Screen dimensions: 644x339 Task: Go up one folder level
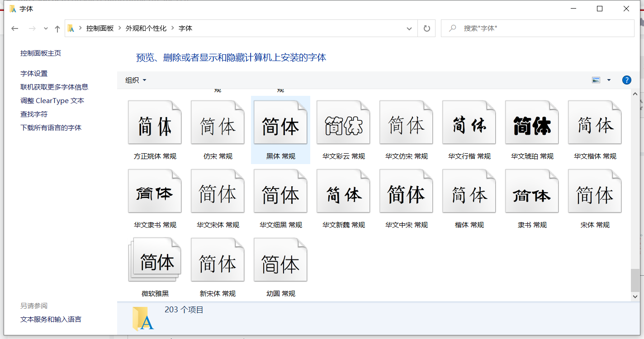(57, 28)
